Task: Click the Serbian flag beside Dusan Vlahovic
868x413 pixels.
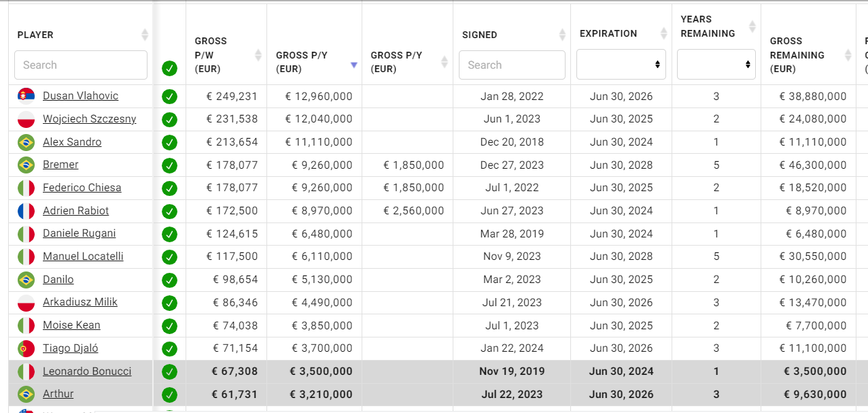Action: (27, 96)
